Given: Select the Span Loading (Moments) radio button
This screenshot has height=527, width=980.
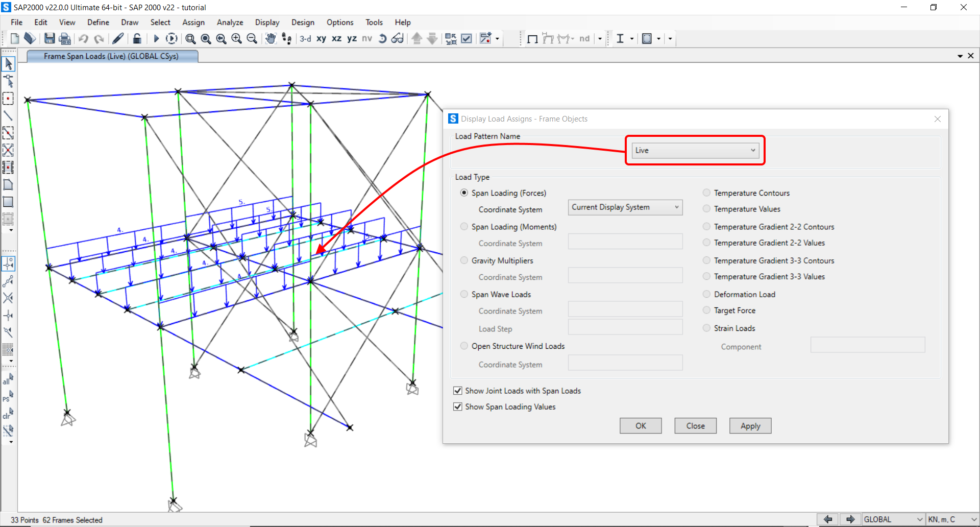Looking at the screenshot, I should click(464, 227).
